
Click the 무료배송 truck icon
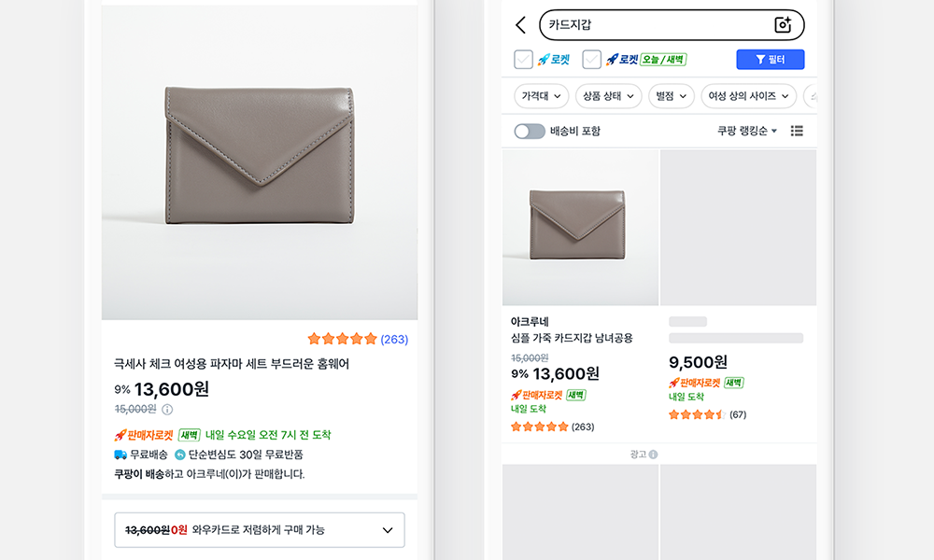point(120,455)
